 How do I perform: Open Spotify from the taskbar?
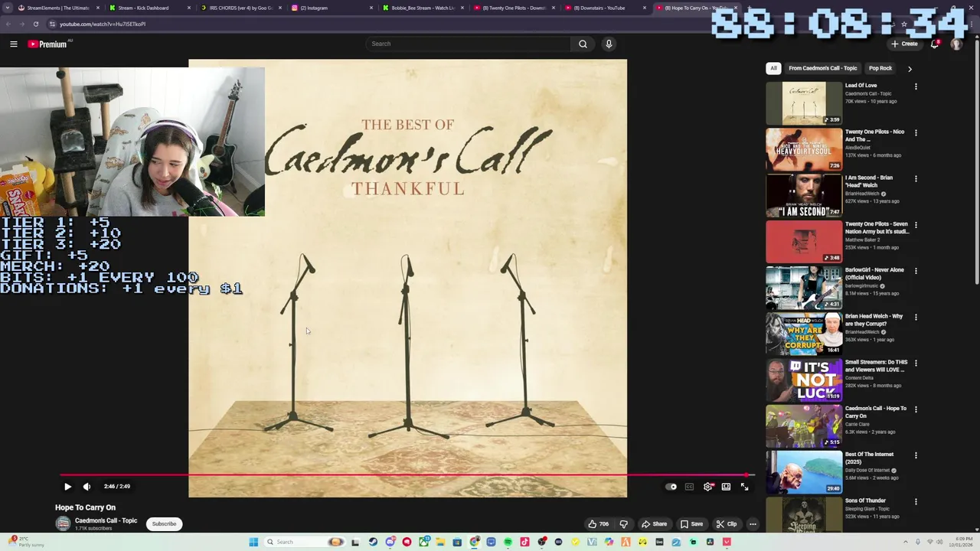(x=508, y=542)
